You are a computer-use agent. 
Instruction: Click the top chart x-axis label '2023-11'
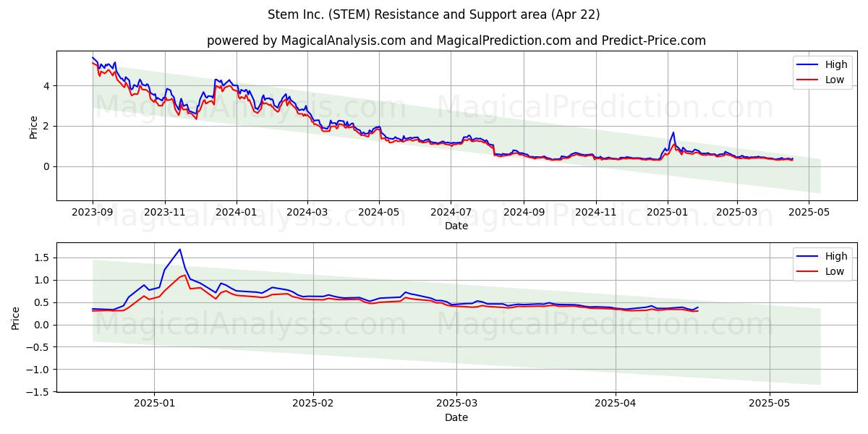pos(164,212)
